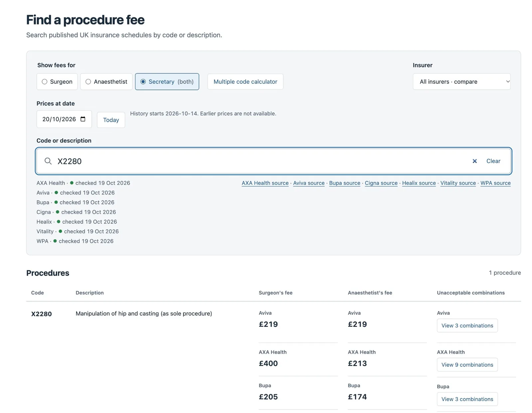The width and height of the screenshot is (532, 413).
Task: Click the 'History starts 2026-10-14' note
Action: (203, 114)
